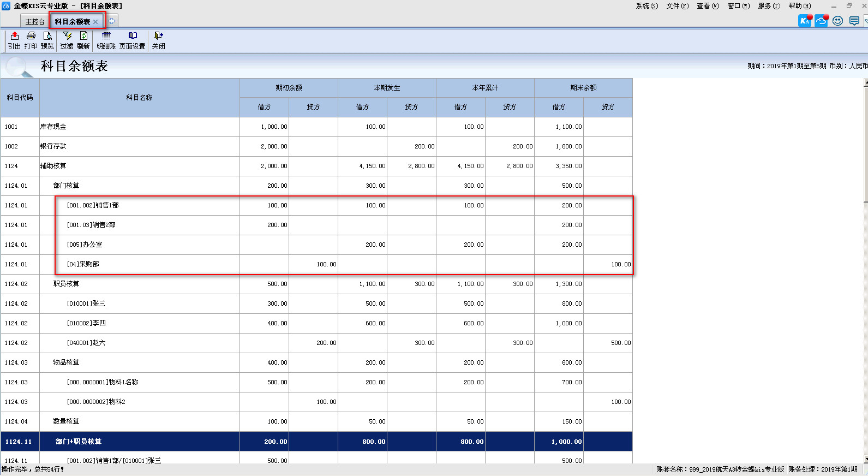Open the 查看(V) menu
The width and height of the screenshot is (868, 476).
(708, 6)
